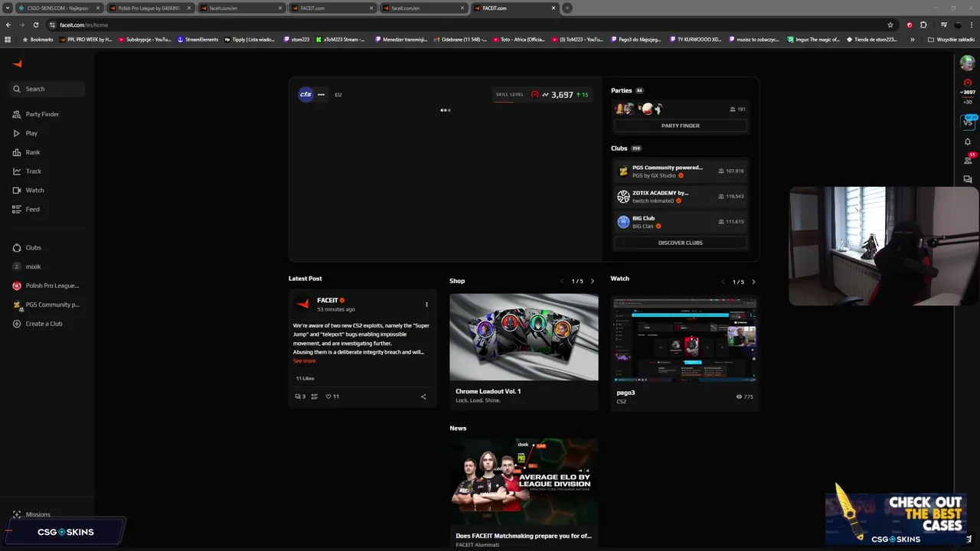The image size is (980, 551).
Task: Click the PARTY FINDER button
Action: (680, 126)
